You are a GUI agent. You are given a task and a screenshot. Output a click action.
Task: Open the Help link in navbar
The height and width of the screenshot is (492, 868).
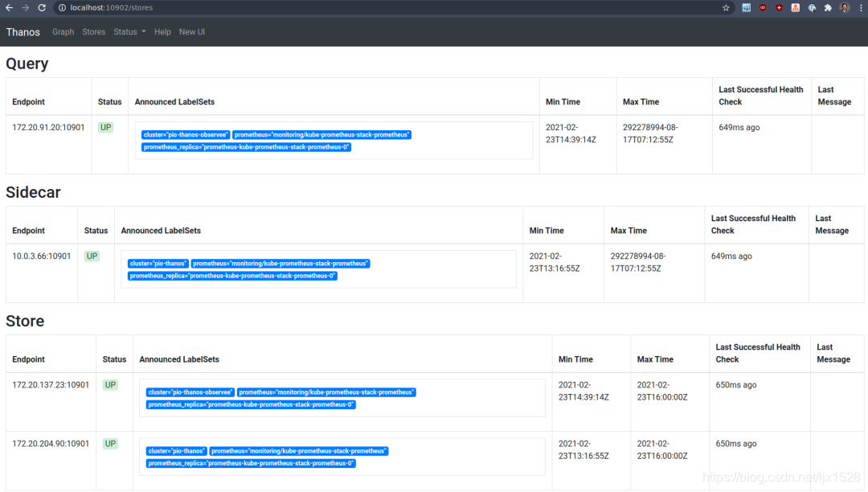point(162,32)
